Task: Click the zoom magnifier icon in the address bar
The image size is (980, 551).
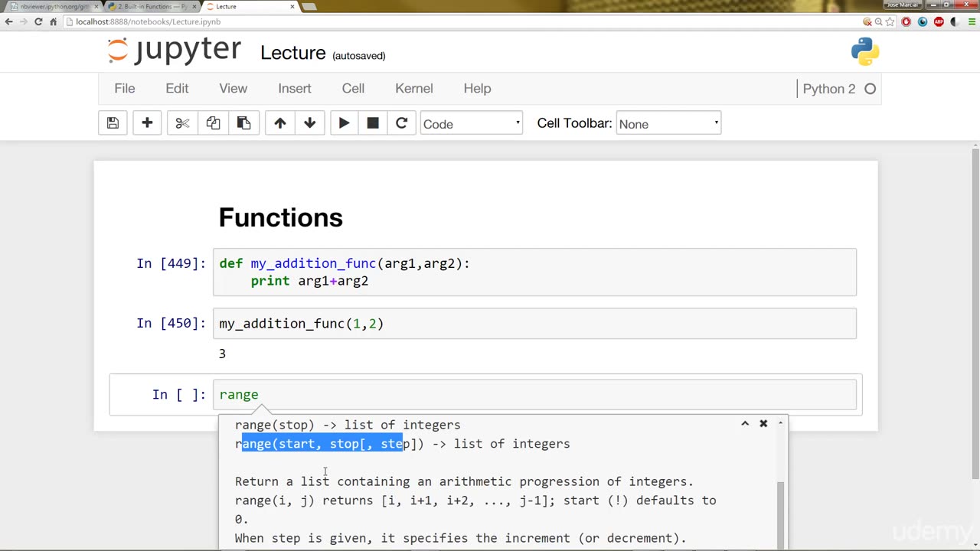Action: point(878,22)
